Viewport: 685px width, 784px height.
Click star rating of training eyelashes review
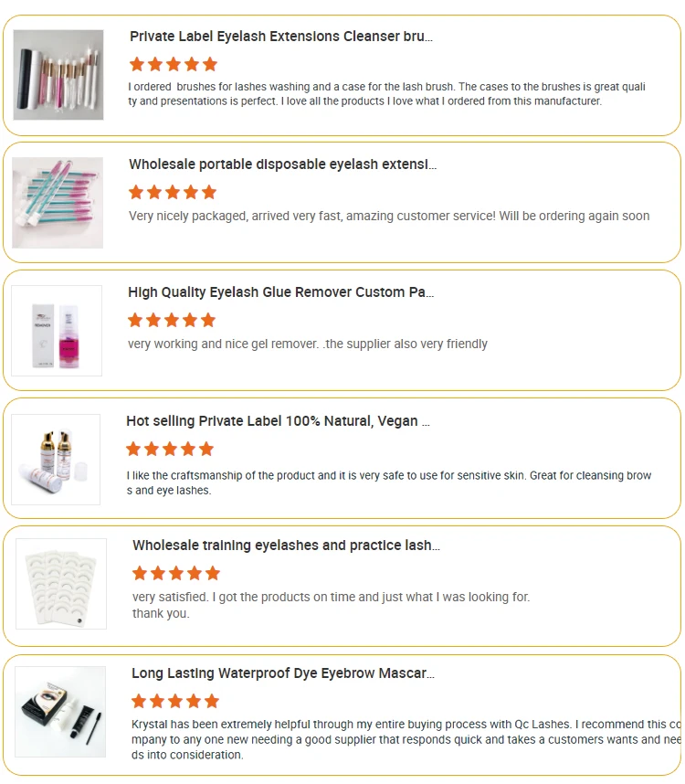(176, 573)
